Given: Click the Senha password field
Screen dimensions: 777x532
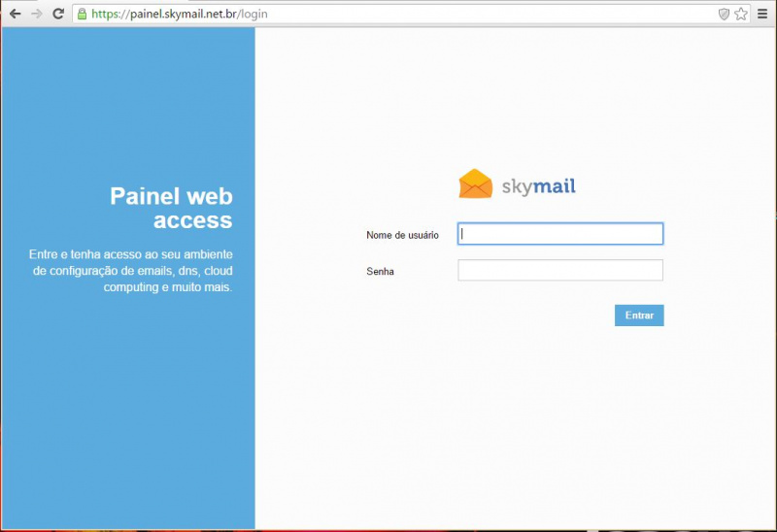Looking at the screenshot, I should (560, 271).
